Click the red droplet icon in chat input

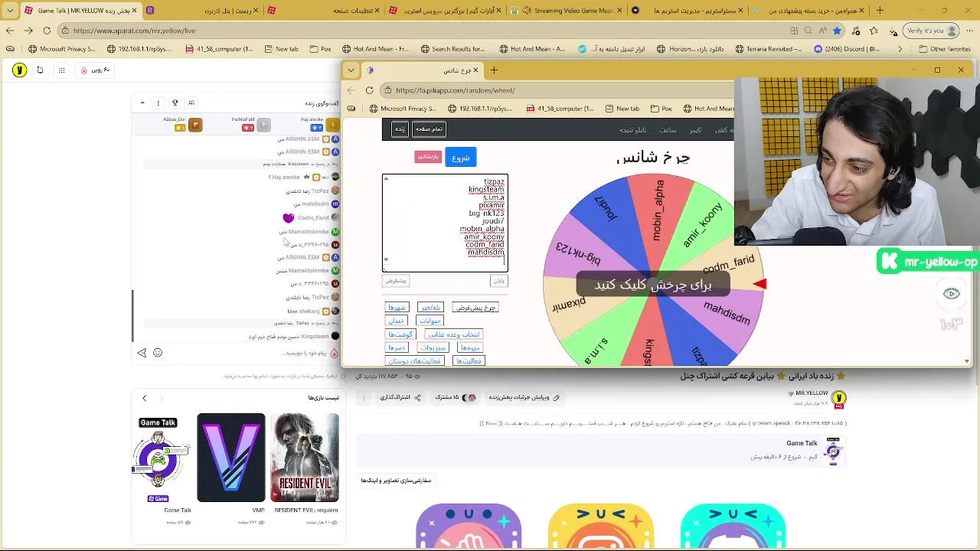334,353
